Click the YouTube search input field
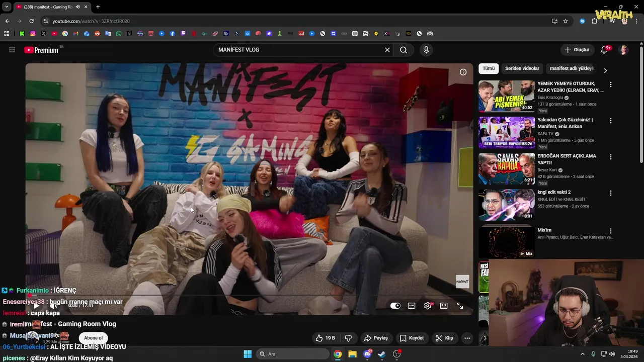 click(x=299, y=50)
